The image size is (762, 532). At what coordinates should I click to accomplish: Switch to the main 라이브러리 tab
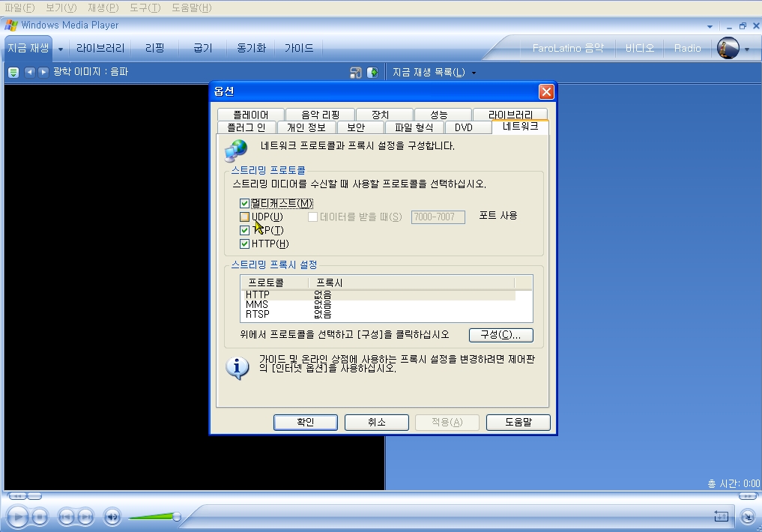(x=100, y=48)
